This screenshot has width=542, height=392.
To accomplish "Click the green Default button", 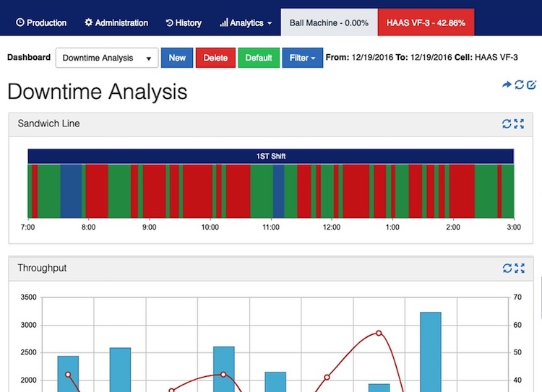I will [258, 58].
